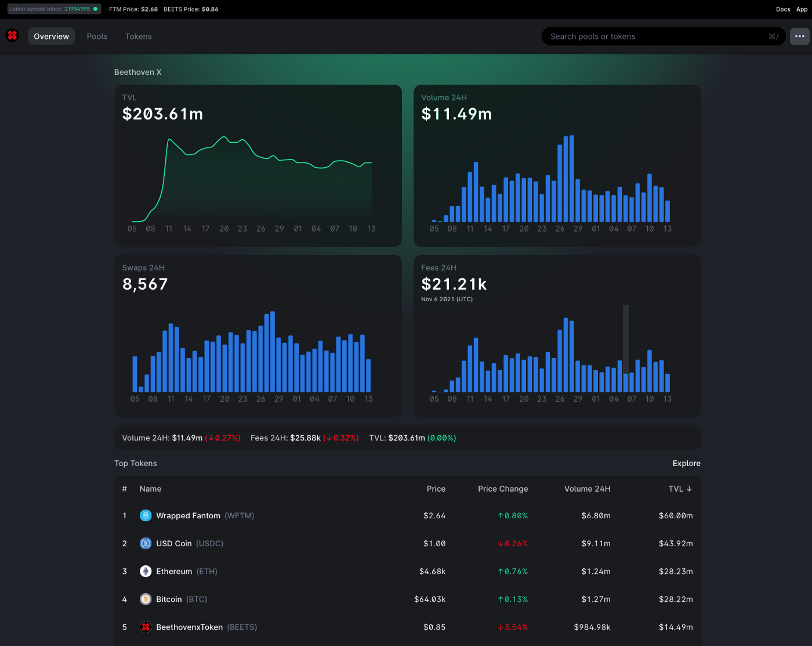Click the Explore link above Top Tokens
This screenshot has height=646, width=812.
[687, 463]
